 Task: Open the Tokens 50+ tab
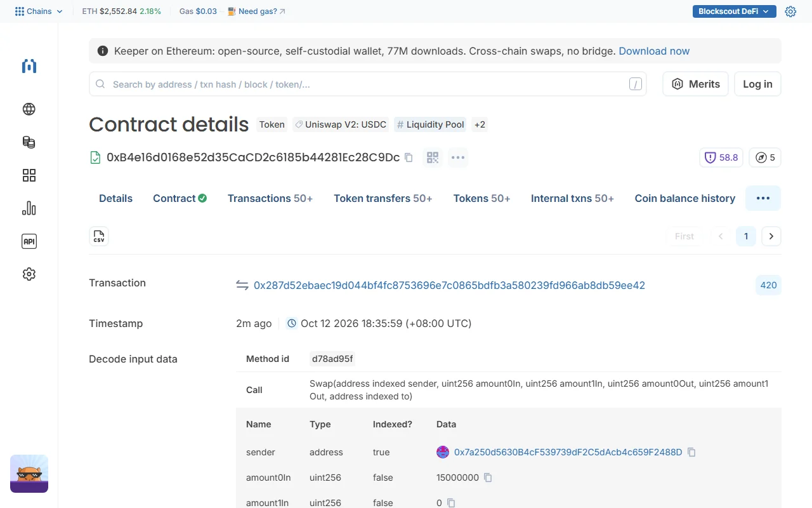481,198
